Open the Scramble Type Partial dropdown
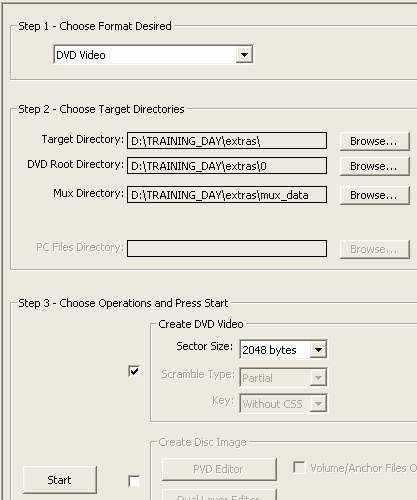417x500 pixels. (x=283, y=378)
